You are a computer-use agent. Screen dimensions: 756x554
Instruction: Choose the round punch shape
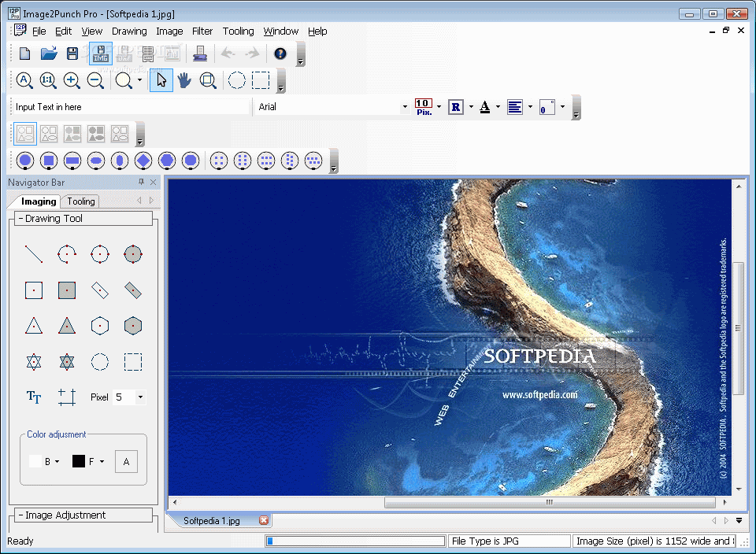(x=25, y=161)
